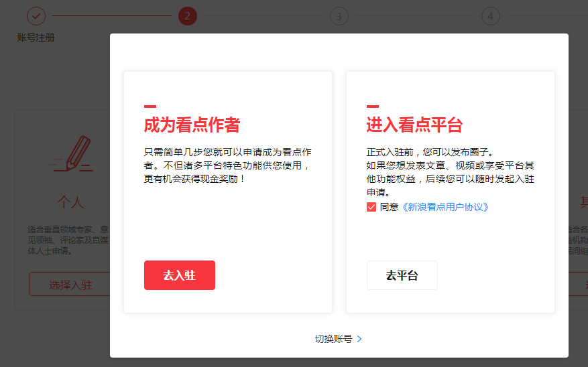Click the 个人 card title
The image size is (588, 367).
coord(70,202)
